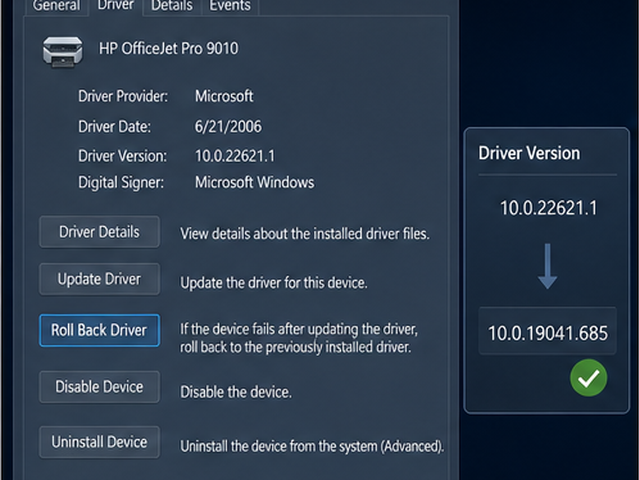Click the Digital Signer label
Screen dimensions: 639x480
(121, 182)
